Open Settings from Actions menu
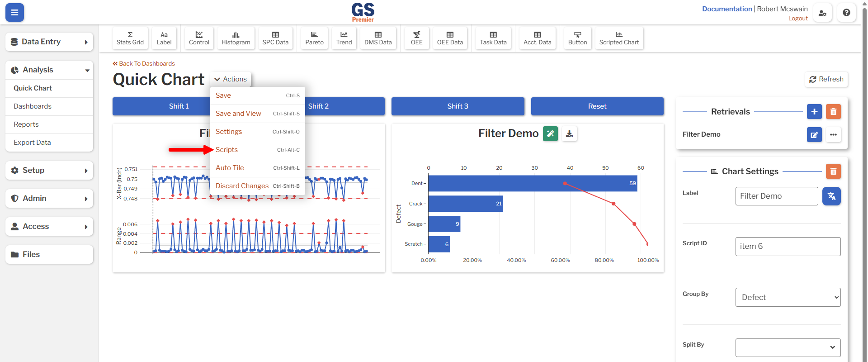 (x=258, y=132)
